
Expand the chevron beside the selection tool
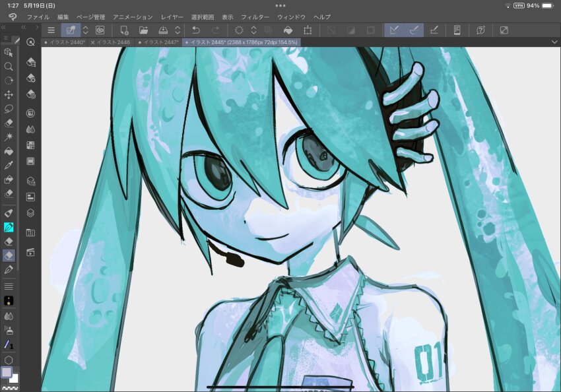[x=85, y=30]
